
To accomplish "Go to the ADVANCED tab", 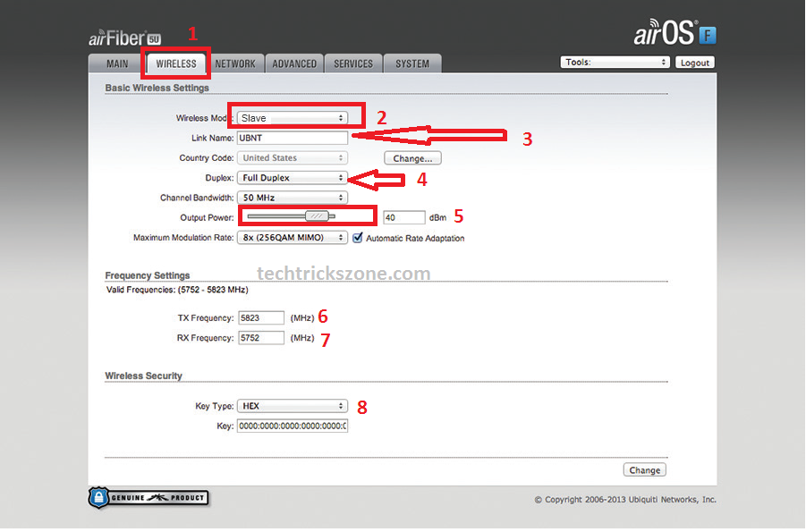I will 294,63.
